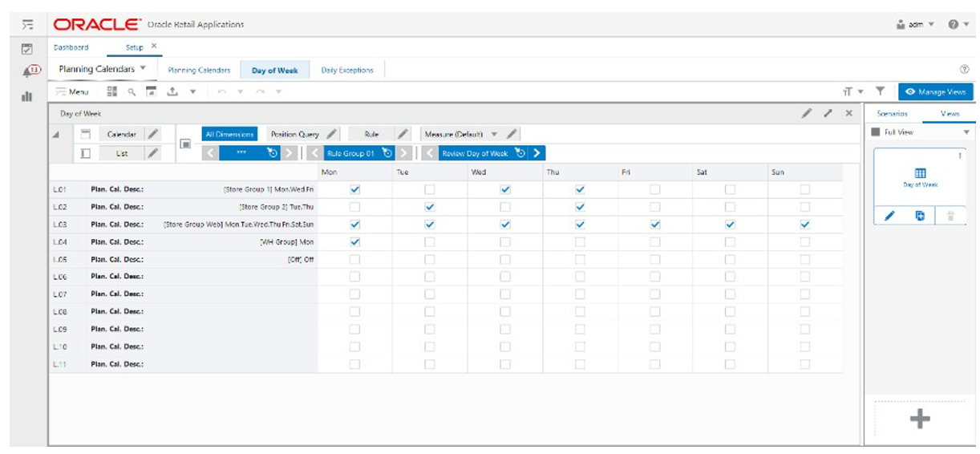Open the help question mark icon
The image size is (980, 454).
(x=954, y=24)
